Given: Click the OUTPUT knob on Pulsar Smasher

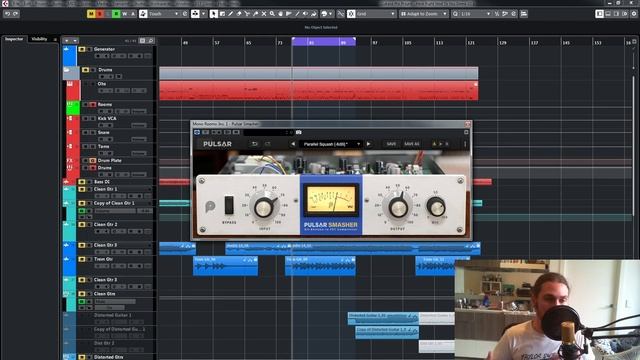Looking at the screenshot, I should 398,207.
